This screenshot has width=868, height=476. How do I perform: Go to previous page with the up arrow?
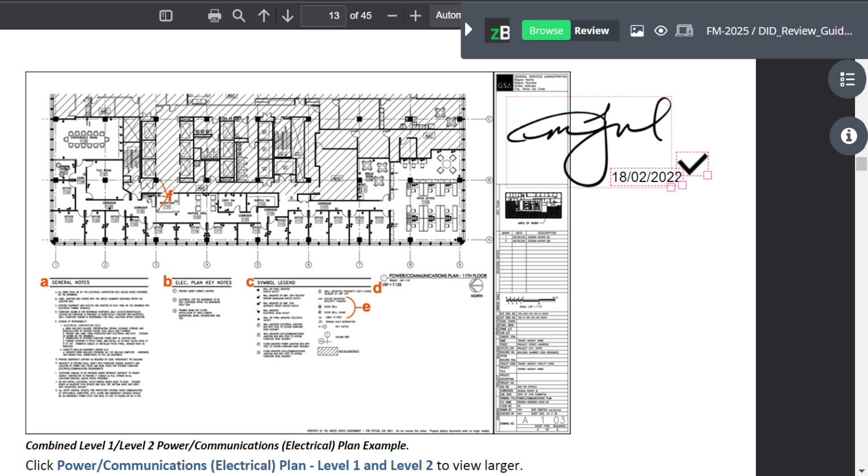pos(263,15)
